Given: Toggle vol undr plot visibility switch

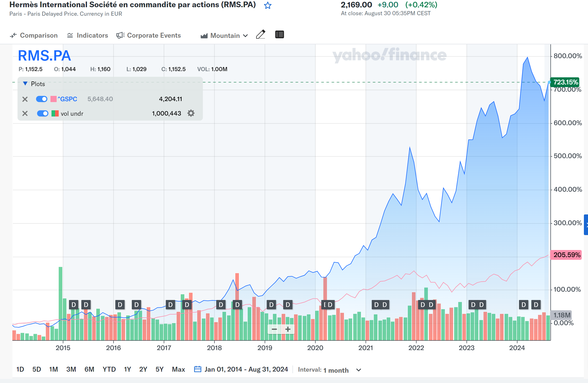Looking at the screenshot, I should (43, 113).
